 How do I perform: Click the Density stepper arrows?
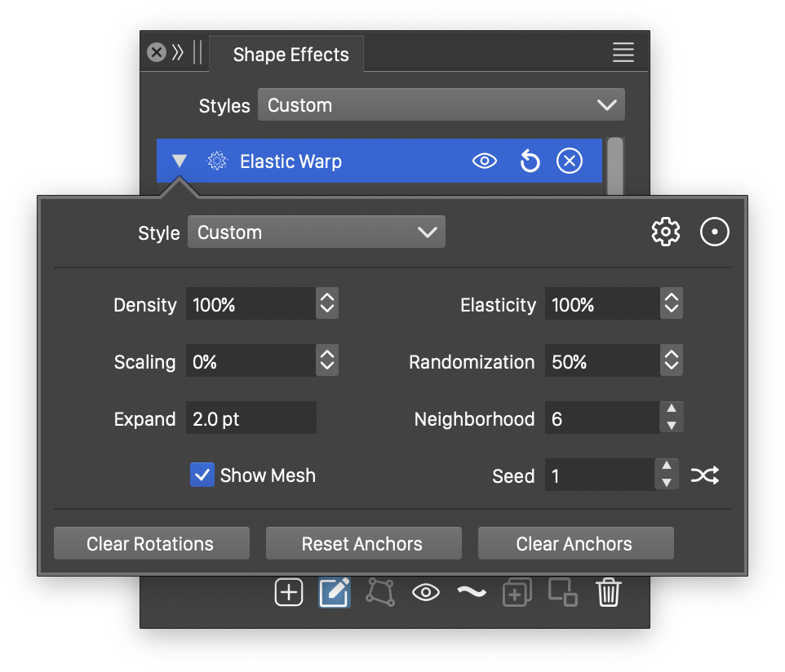pyautogui.click(x=327, y=304)
